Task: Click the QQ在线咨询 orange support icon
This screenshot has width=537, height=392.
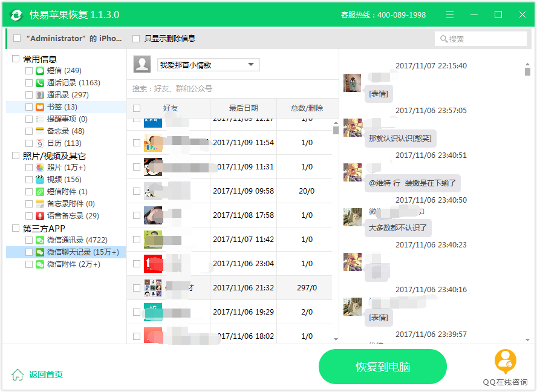Action: point(505,362)
